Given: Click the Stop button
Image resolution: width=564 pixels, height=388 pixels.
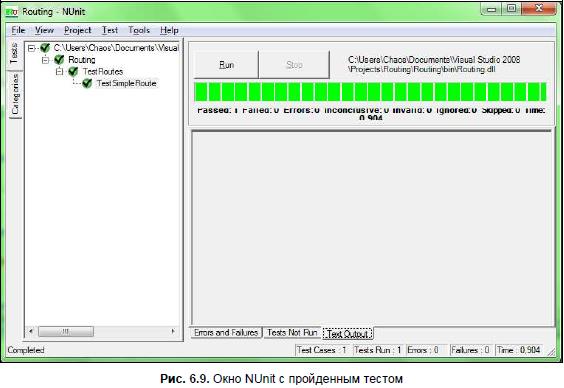Looking at the screenshot, I should pos(294,65).
